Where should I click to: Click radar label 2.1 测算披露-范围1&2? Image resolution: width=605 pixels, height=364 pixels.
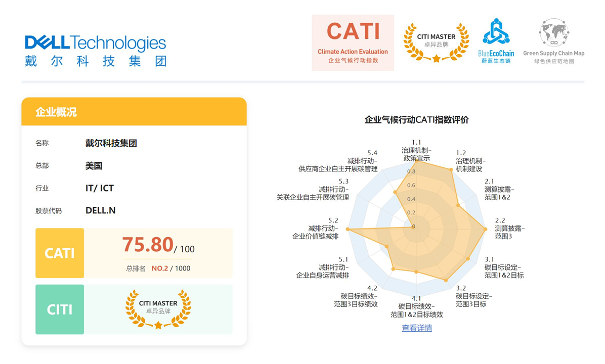coord(499,189)
